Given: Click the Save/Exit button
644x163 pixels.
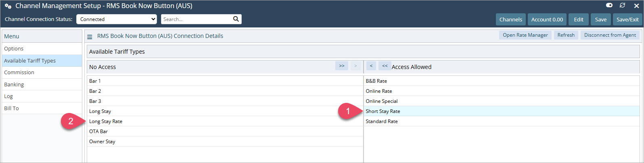Looking at the screenshot, I should tap(627, 19).
